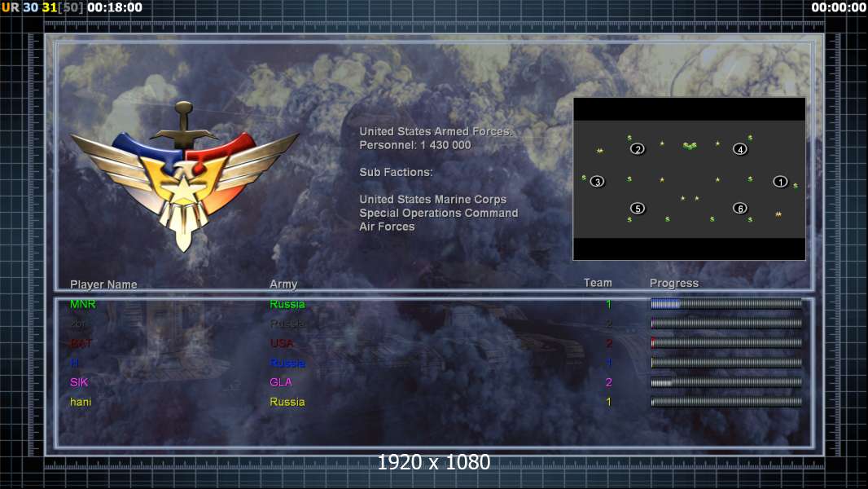
Task: Click the player name hani
Action: 81,402
